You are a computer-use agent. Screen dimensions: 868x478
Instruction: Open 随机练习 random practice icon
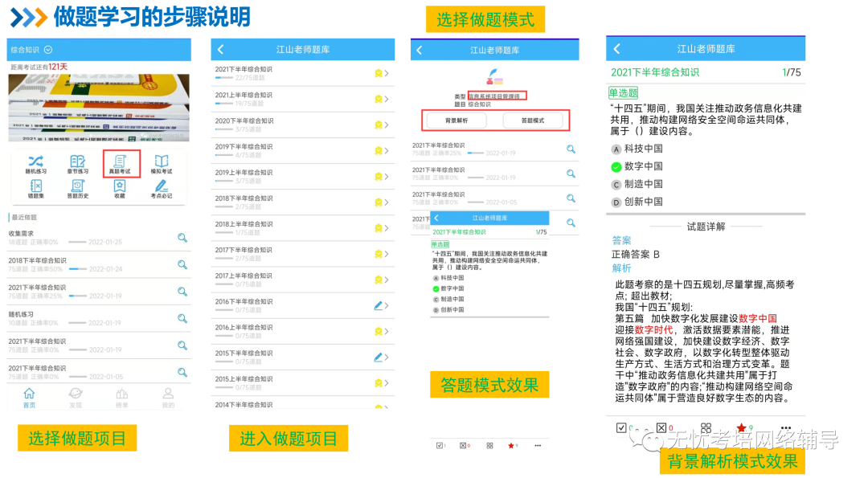[36, 165]
